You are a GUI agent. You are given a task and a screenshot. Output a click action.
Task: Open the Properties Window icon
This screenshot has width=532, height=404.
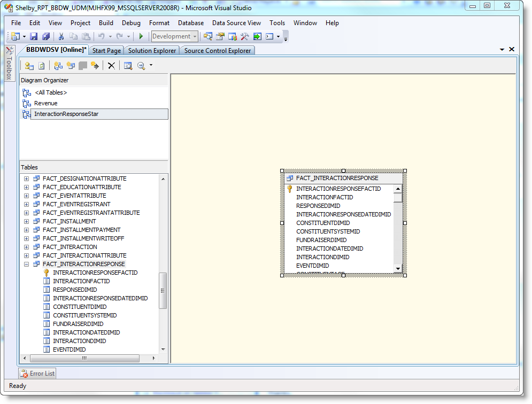(x=220, y=36)
